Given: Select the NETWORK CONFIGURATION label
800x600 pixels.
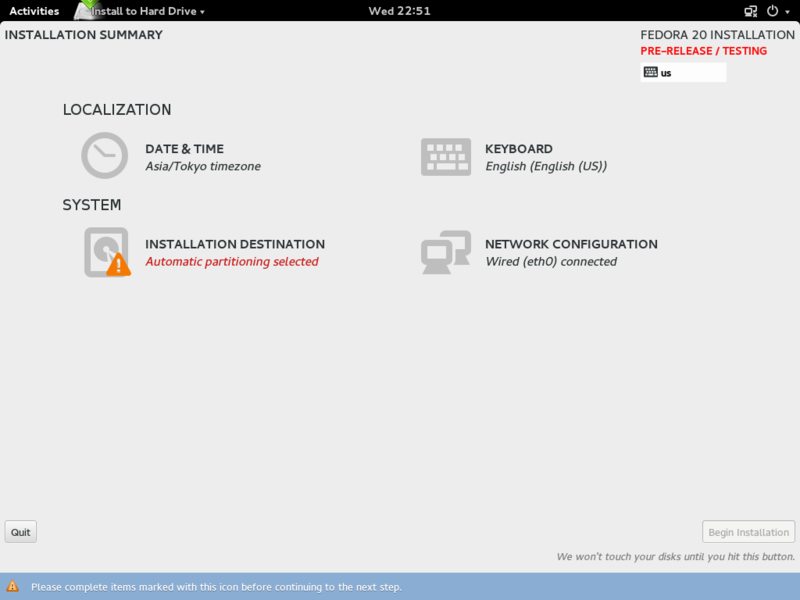Looking at the screenshot, I should click(x=571, y=244).
